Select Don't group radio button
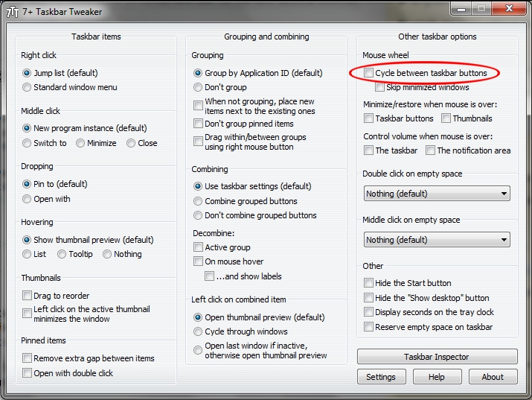Image resolution: width=532 pixels, height=400 pixels. (198, 87)
